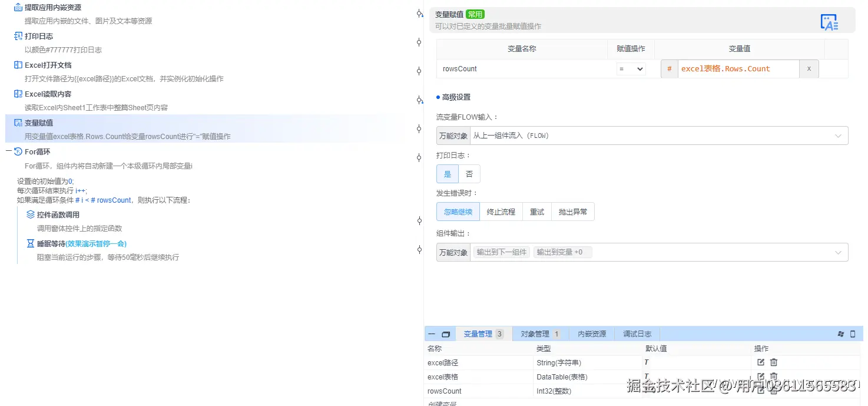The height and width of the screenshot is (406, 868).
Task: Click connector node beside For循环 step
Action: (419, 158)
